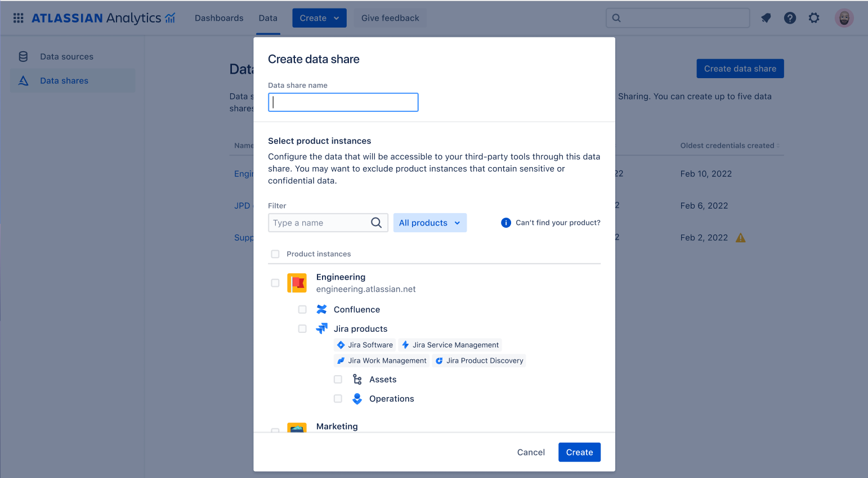Open notifications via the flag icon
Viewport: 868px width, 478px height.
(x=766, y=17)
